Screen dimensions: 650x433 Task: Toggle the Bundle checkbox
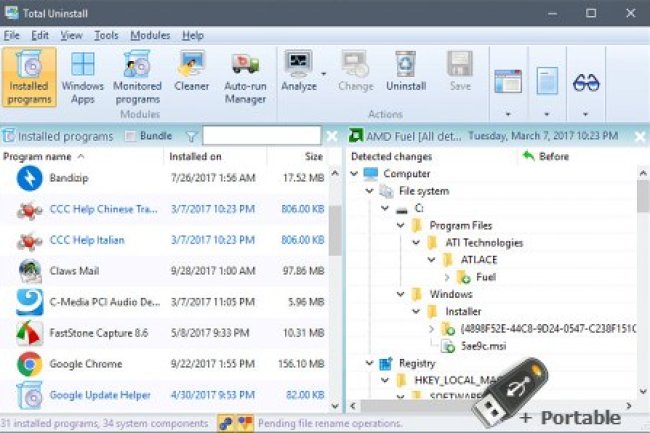click(130, 136)
